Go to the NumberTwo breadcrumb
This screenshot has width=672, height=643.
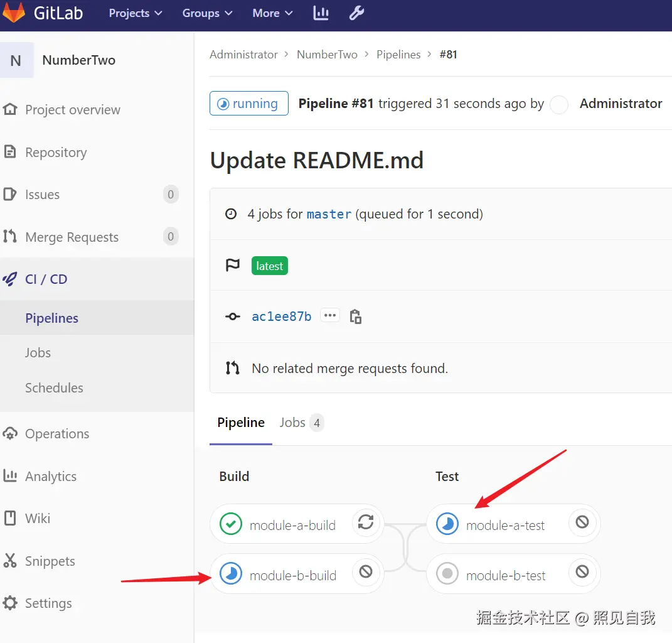click(327, 55)
